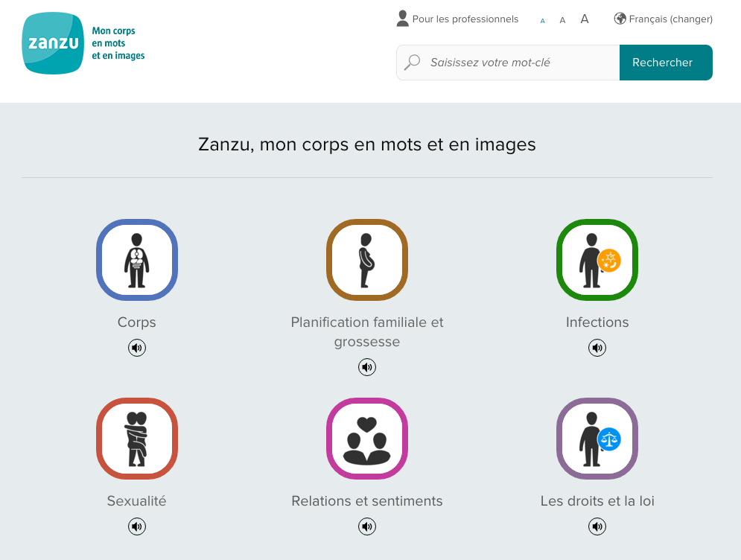741x560 pixels.
Task: Play audio for Infections
Action: point(597,348)
